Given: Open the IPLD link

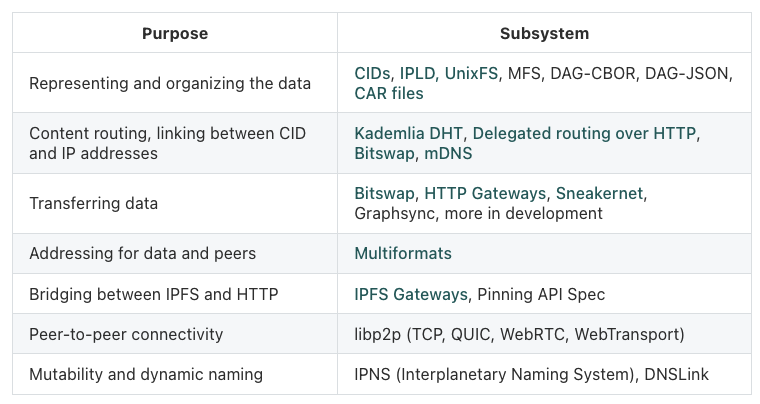Looking at the screenshot, I should [417, 74].
